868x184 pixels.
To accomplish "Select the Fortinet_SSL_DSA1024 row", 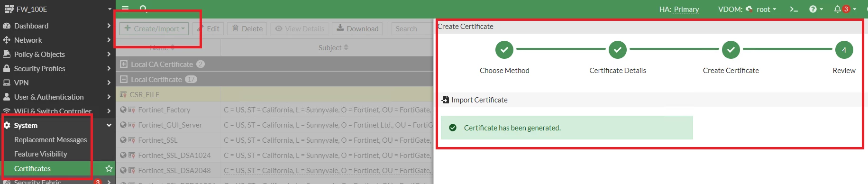I will pos(274,155).
